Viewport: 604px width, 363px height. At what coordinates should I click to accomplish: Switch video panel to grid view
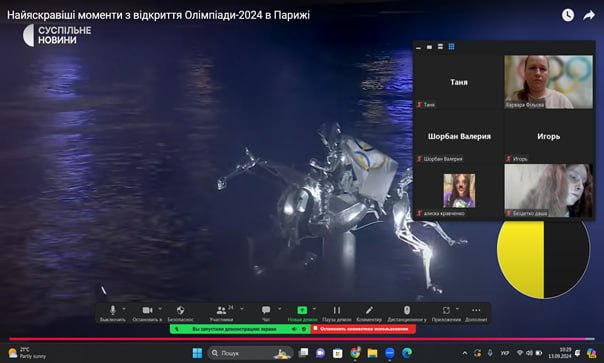pyautogui.click(x=451, y=47)
